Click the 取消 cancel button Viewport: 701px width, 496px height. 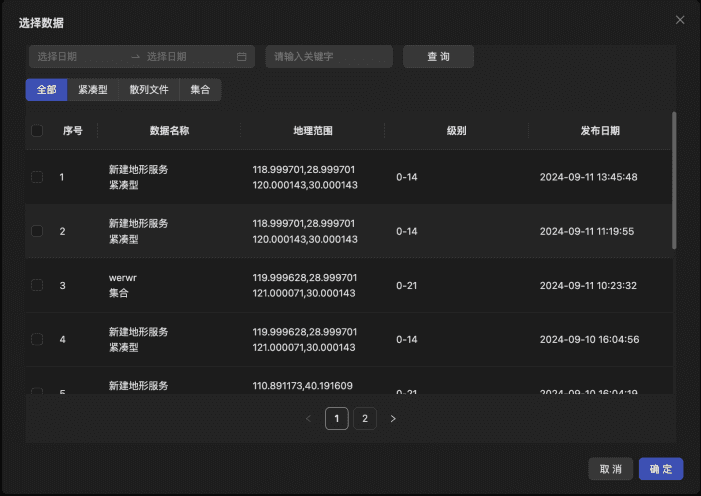point(610,469)
